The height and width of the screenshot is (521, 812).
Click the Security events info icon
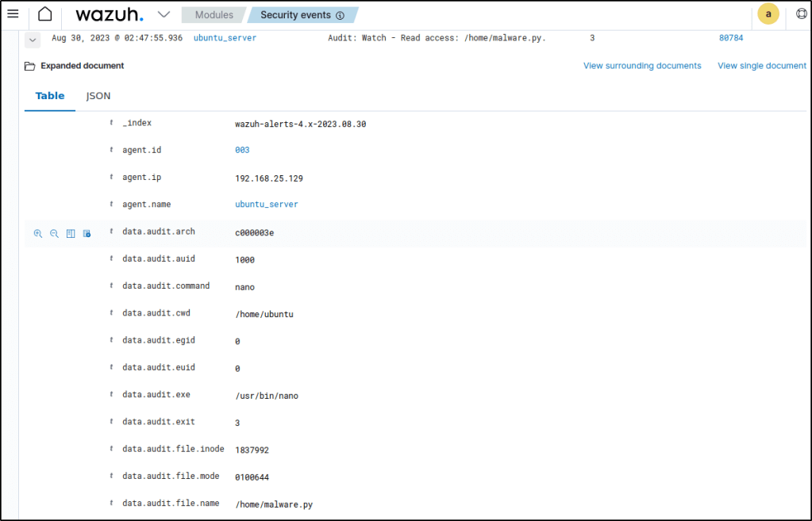point(341,15)
